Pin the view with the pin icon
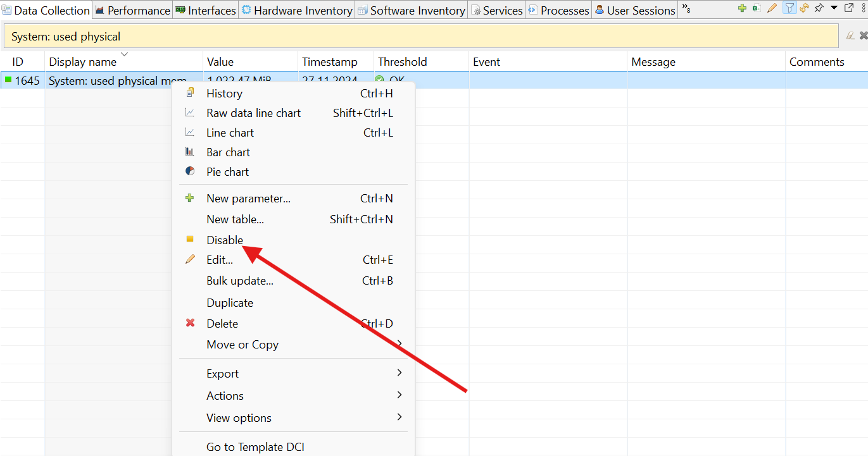The width and height of the screenshot is (868, 456). [819, 8]
